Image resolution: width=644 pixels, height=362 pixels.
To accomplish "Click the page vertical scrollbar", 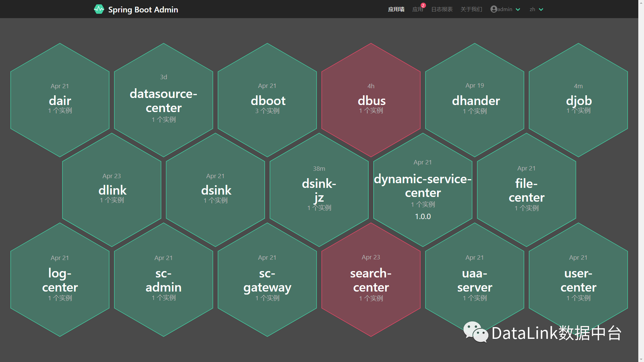I will (x=641, y=181).
